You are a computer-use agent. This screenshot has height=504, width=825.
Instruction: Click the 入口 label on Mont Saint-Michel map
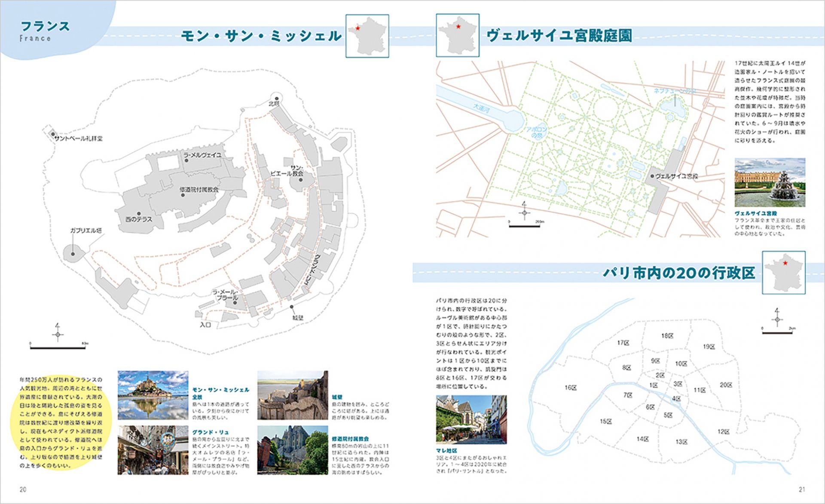(x=205, y=325)
